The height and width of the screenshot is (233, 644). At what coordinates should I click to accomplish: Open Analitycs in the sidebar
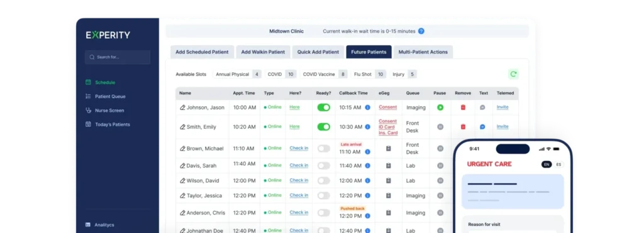coord(99,225)
